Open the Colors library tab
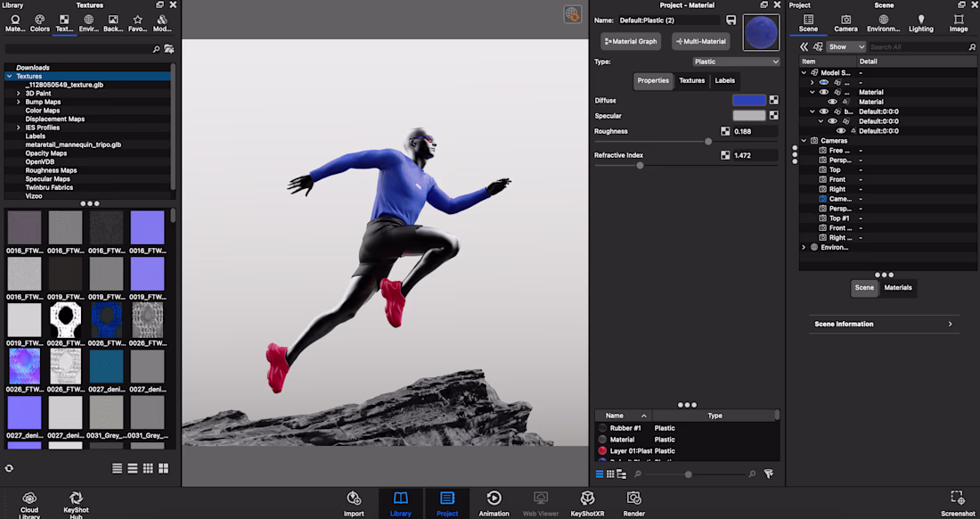 coord(40,23)
